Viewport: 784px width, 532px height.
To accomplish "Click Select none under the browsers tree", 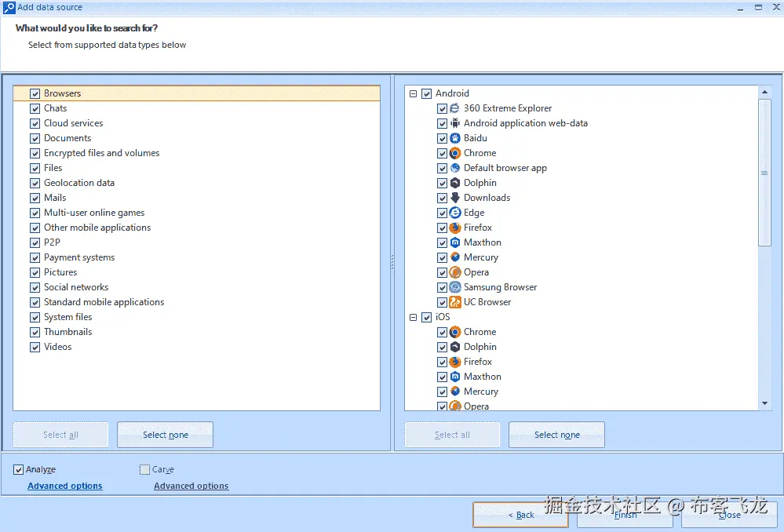I will 557,435.
